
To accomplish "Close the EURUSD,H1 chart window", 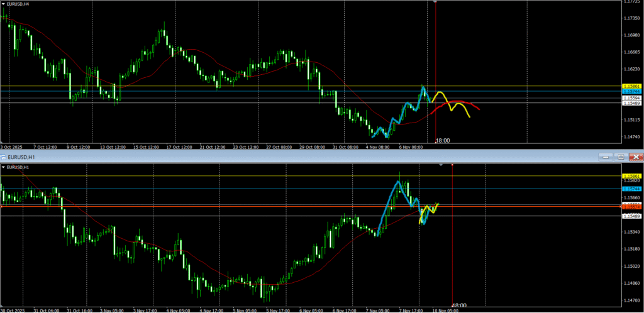I will 636,156.
